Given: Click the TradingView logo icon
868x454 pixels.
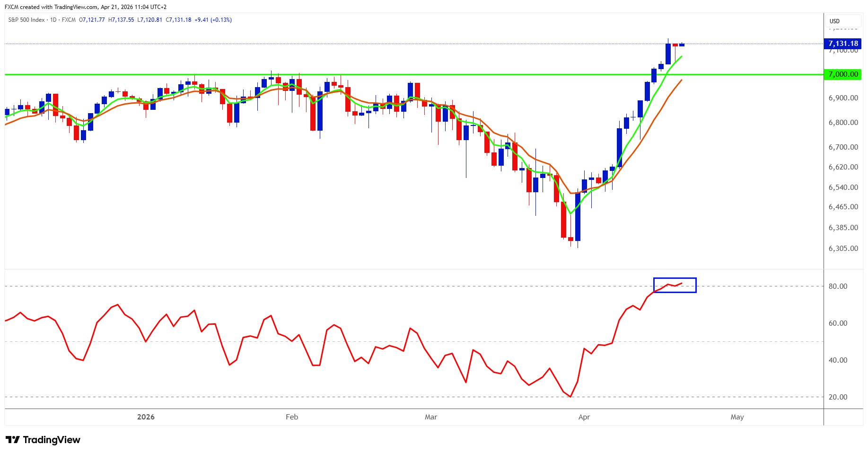Looking at the screenshot, I should (x=12, y=440).
